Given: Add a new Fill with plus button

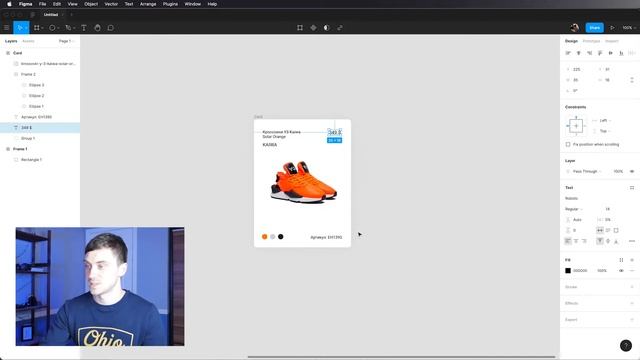Looking at the screenshot, I should point(632,260).
